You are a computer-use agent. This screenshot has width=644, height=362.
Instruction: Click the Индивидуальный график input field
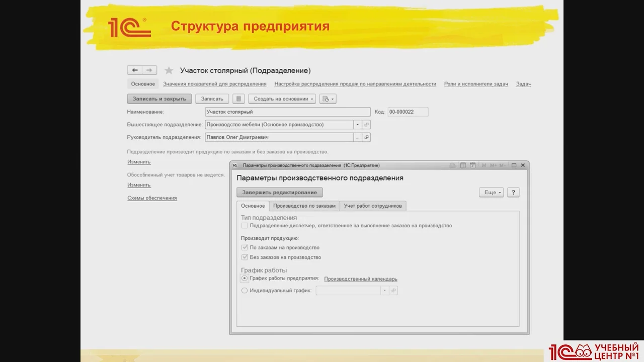coord(348,291)
